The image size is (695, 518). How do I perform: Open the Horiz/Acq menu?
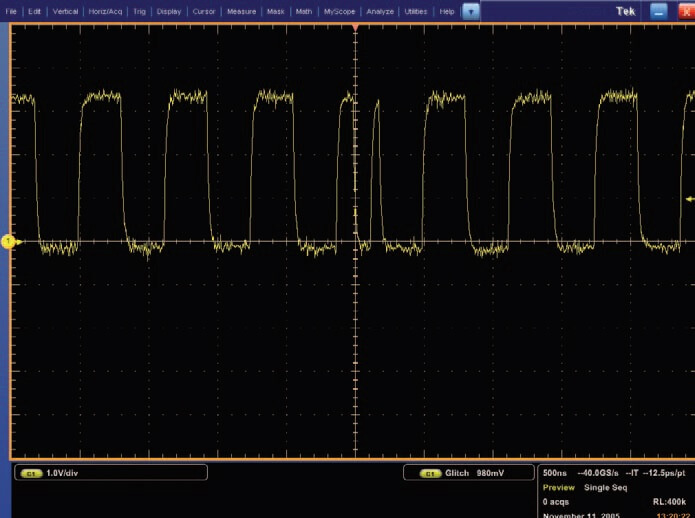click(x=105, y=11)
